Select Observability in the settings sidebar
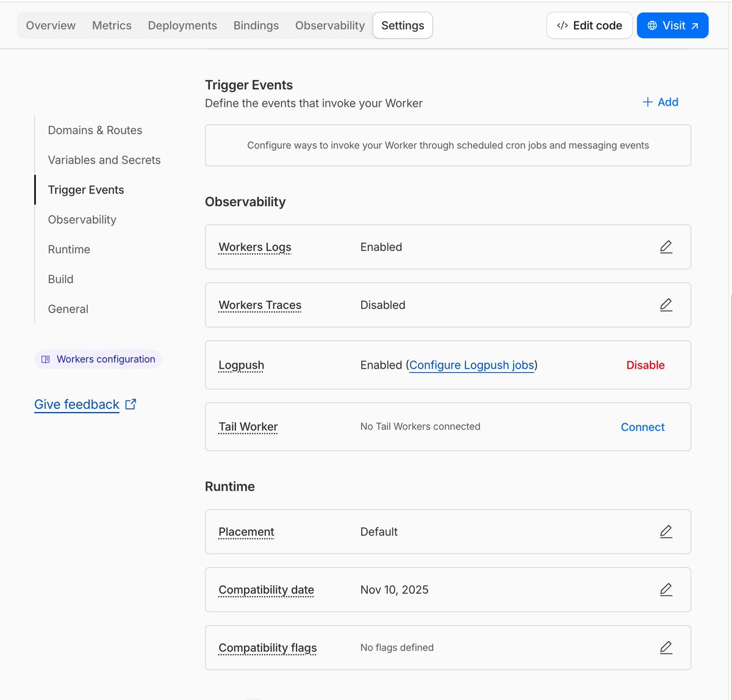The width and height of the screenshot is (732, 700). pyautogui.click(x=82, y=220)
